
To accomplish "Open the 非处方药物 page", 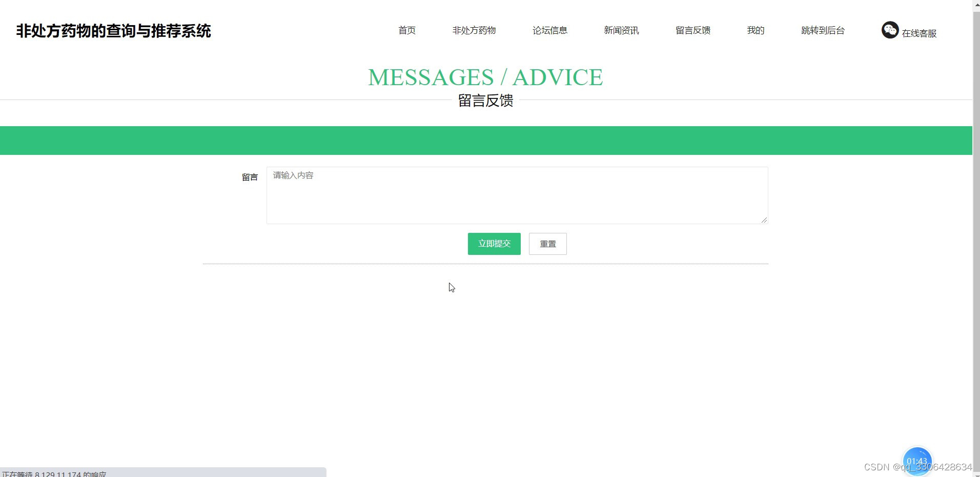I will pos(474,30).
